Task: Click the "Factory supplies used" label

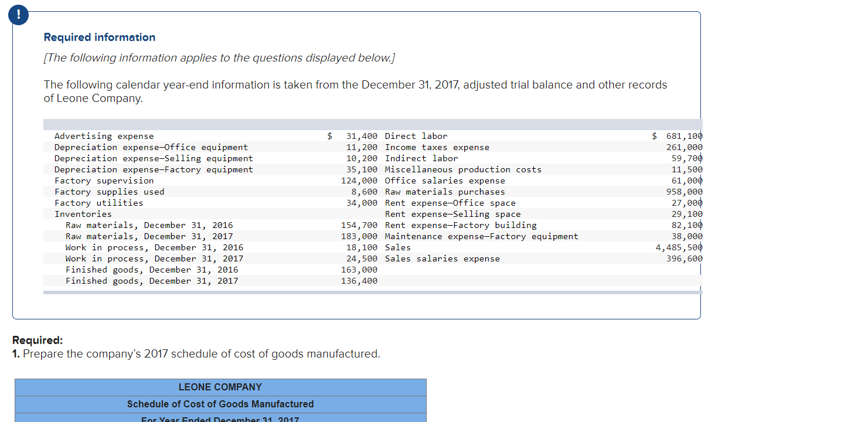Action: pos(110,192)
